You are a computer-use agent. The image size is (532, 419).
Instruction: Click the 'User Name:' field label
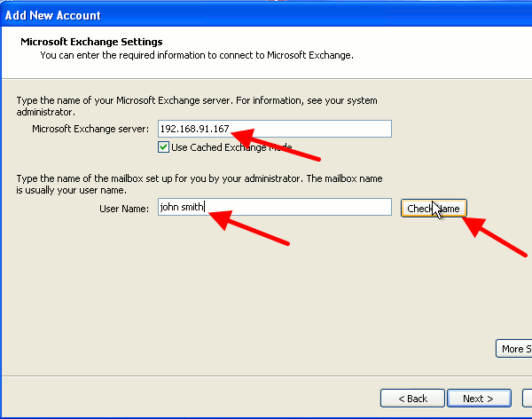tap(124, 208)
